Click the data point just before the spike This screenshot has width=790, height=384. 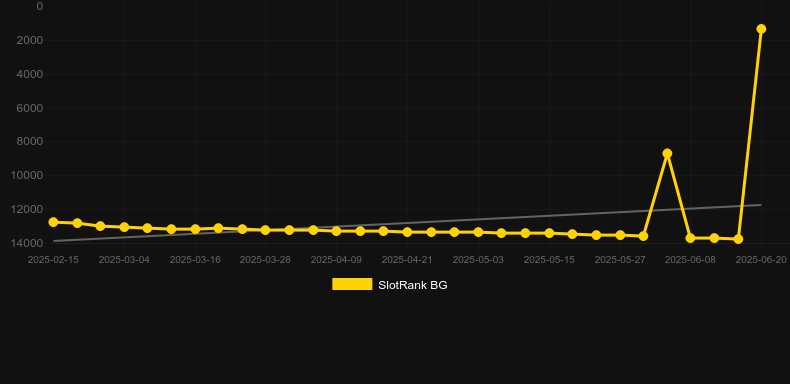[x=643, y=236]
